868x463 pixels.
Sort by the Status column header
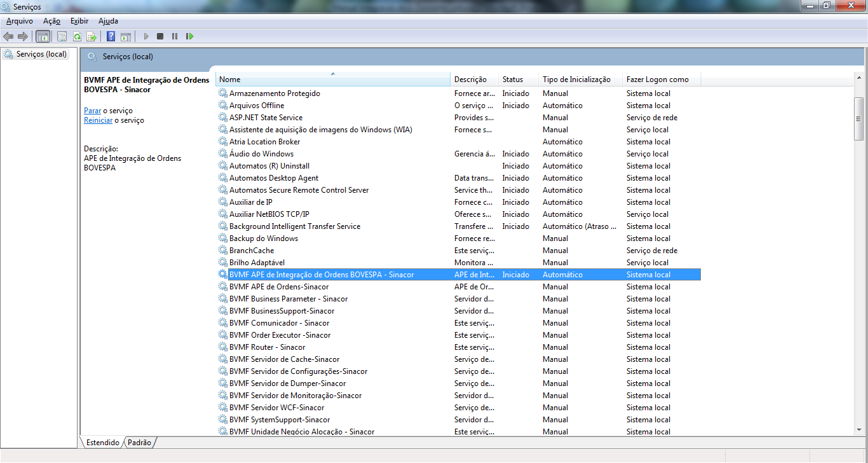click(519, 79)
